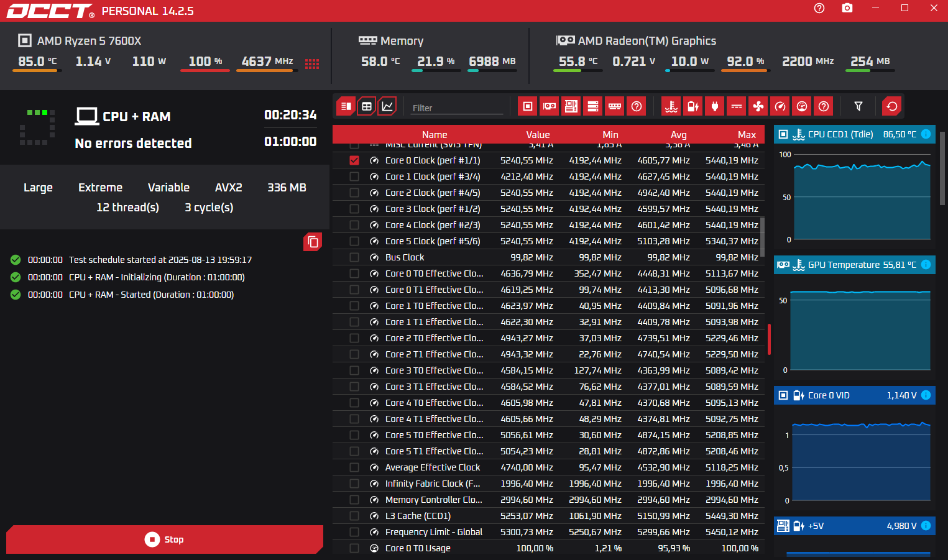Click the AMD Ryzen 5 7600X header label
This screenshot has width=948, height=560.
click(89, 40)
